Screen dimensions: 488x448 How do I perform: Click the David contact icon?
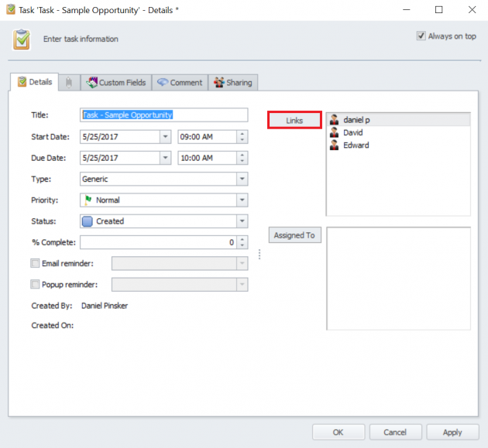335,132
